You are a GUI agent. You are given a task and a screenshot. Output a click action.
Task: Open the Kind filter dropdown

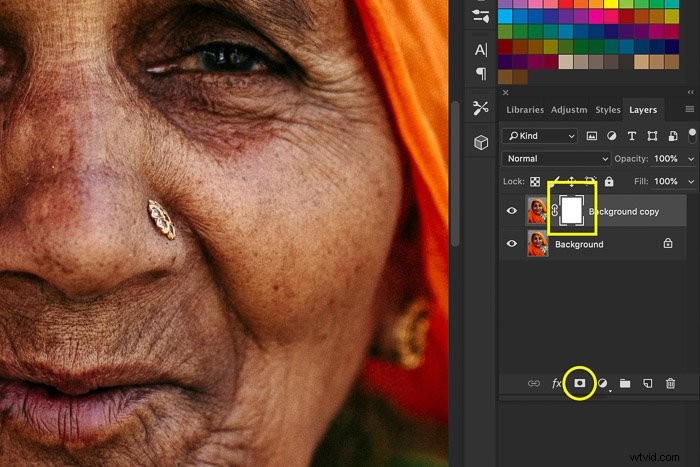[x=540, y=136]
